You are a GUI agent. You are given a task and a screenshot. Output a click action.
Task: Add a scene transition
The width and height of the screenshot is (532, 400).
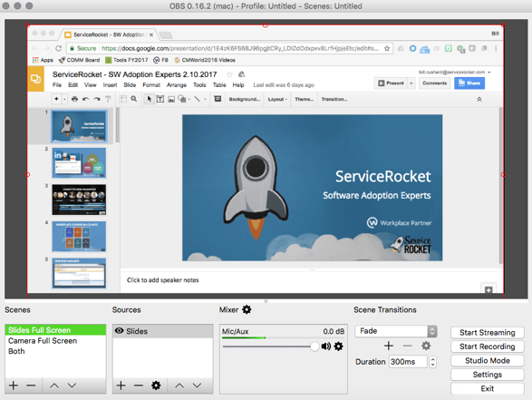pyautogui.click(x=389, y=346)
